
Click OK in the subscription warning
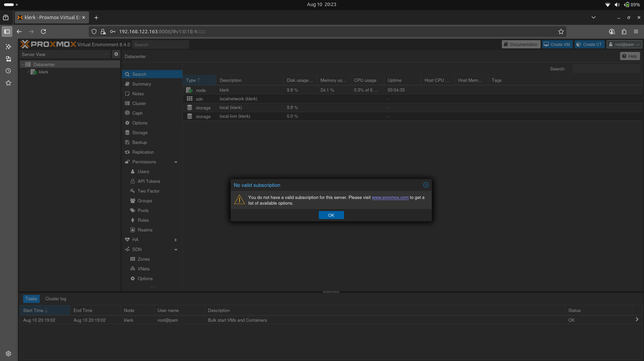click(x=331, y=215)
